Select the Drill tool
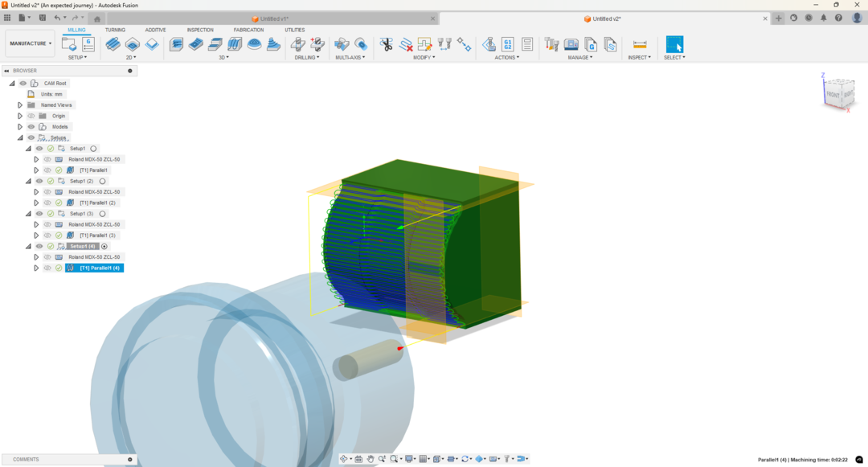 [x=298, y=44]
